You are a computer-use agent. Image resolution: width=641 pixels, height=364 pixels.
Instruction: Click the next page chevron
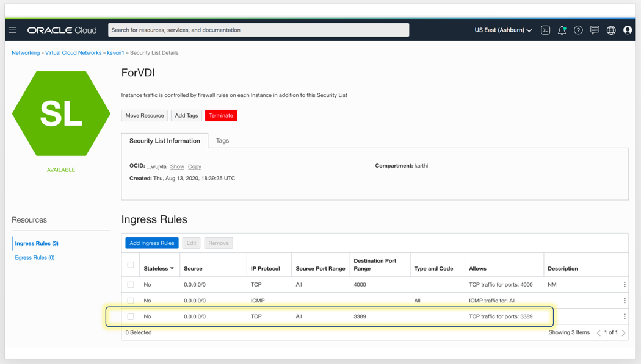pyautogui.click(x=625, y=332)
